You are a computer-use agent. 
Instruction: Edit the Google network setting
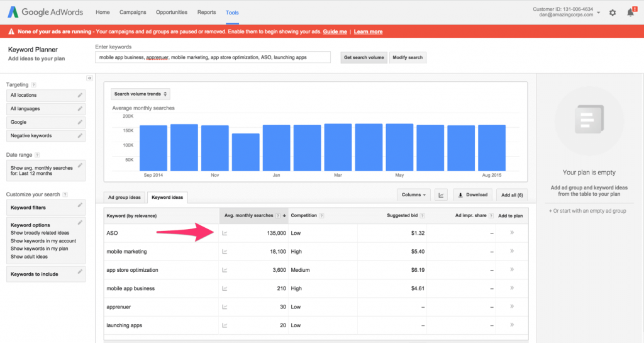click(80, 123)
